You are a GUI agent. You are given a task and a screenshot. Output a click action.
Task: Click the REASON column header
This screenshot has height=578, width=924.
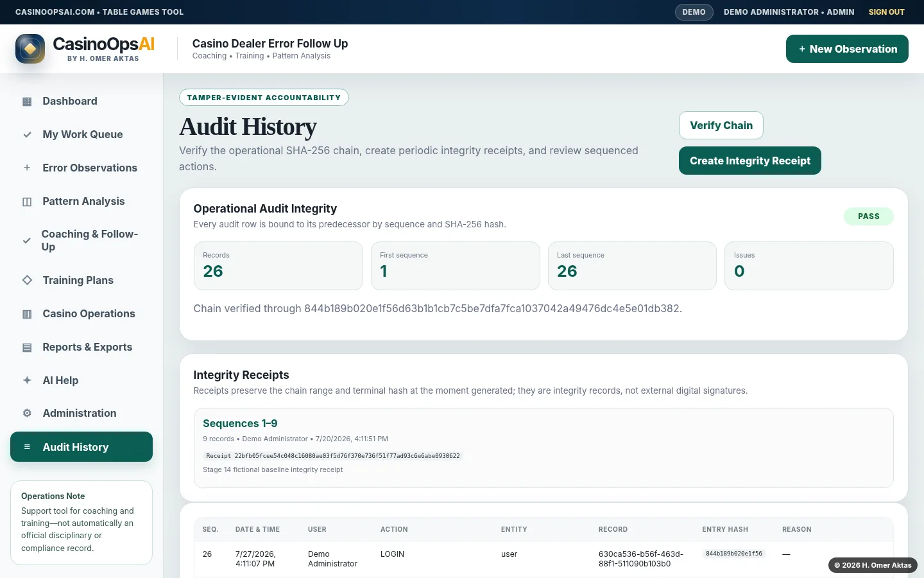point(796,530)
